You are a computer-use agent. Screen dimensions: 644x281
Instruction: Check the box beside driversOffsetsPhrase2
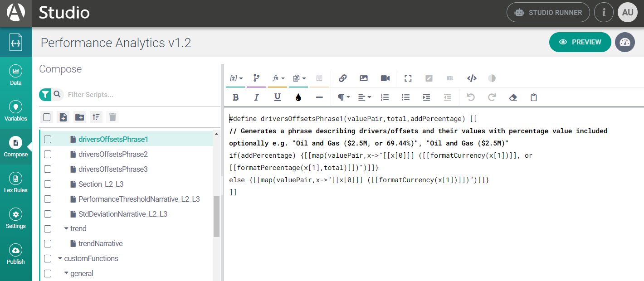(x=48, y=155)
